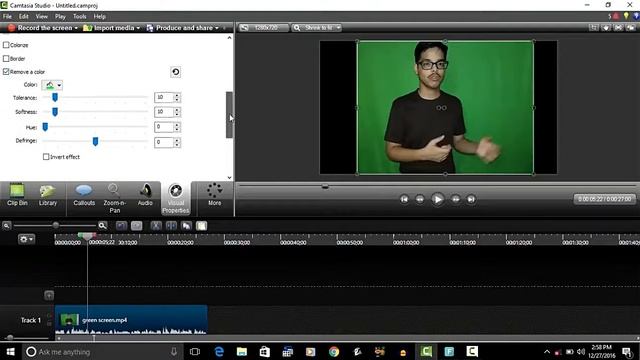Expand the Record the screen dropdown
This screenshot has width=640, height=360.
(x=76, y=28)
